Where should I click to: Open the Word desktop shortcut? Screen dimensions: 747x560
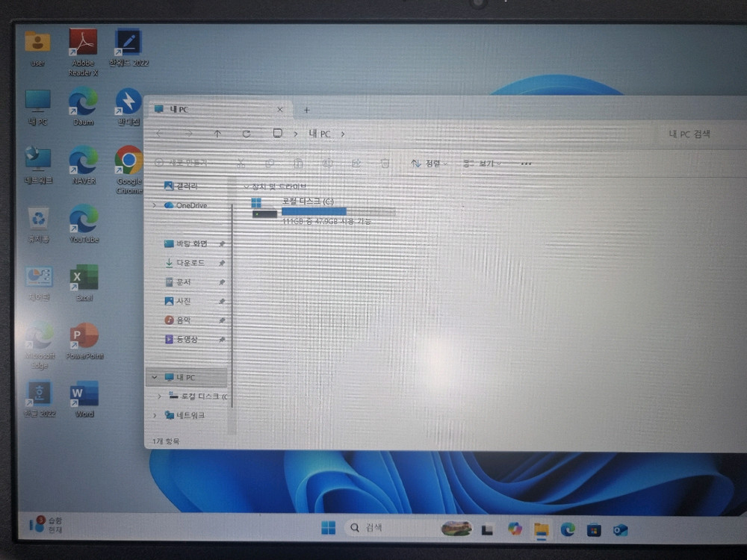click(84, 399)
